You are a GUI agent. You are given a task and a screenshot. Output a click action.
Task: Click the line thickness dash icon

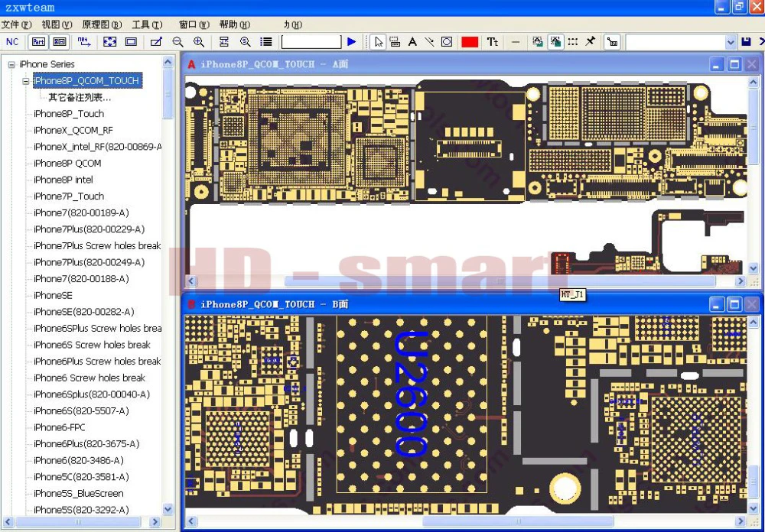point(515,42)
